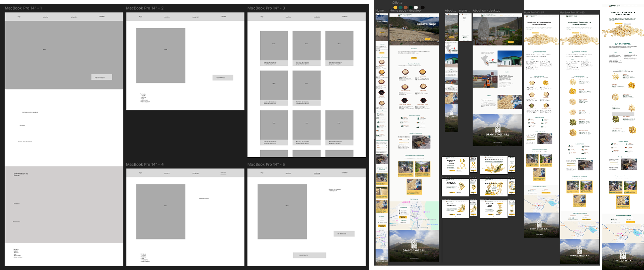Screen dimensions: 644x270
Task: Select the truncated 'About...' frame label
Action: pyautogui.click(x=451, y=11)
